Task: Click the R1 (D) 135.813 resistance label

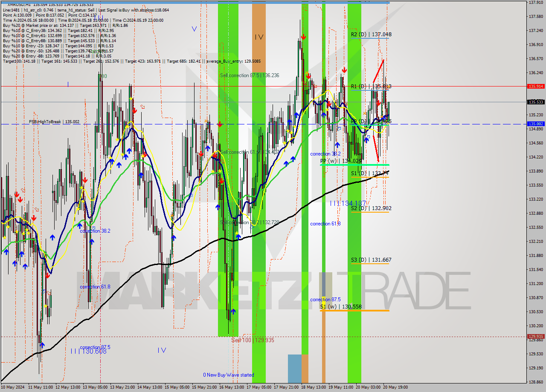Action: [x=371, y=86]
